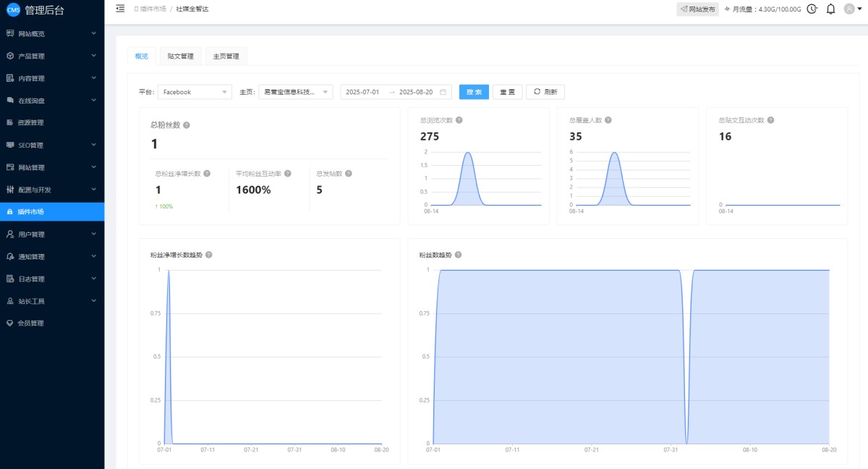Screen dimensions: 868x469
Task: Switch to the 贴文管理 tab
Action: click(180, 56)
